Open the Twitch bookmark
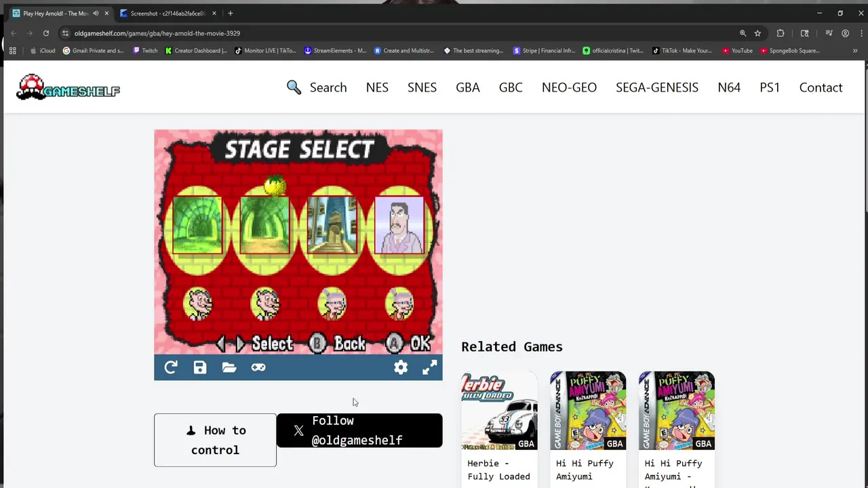The height and width of the screenshot is (488, 868). click(x=145, y=51)
